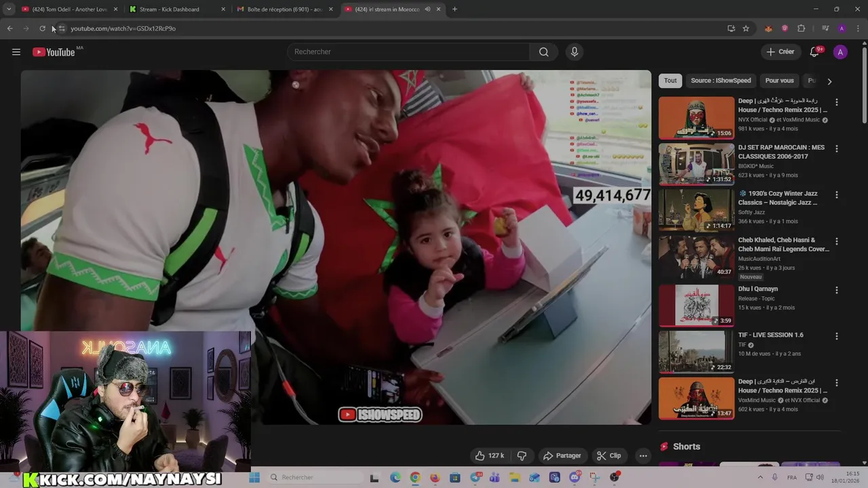
Task: Like the video with 127 k
Action: pyautogui.click(x=489, y=455)
